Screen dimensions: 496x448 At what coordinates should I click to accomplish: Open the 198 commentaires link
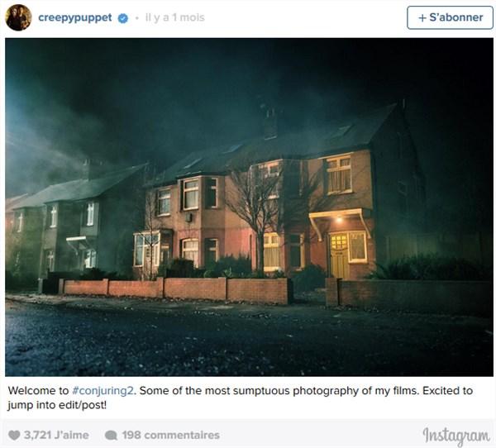point(171,435)
